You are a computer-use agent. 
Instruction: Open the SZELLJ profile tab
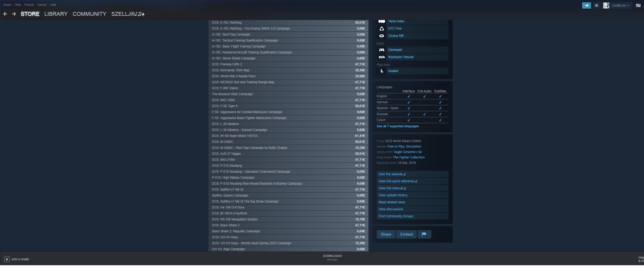click(128, 14)
